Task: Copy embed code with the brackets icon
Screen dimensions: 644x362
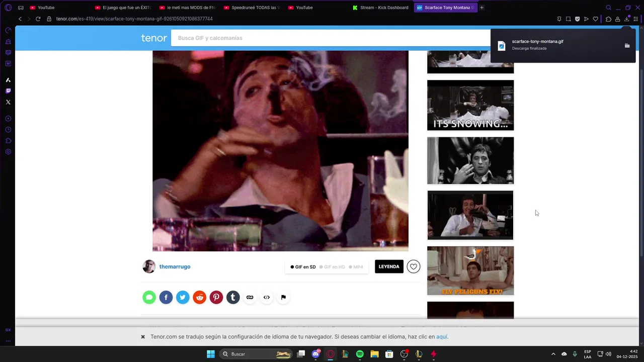Action: point(267,297)
